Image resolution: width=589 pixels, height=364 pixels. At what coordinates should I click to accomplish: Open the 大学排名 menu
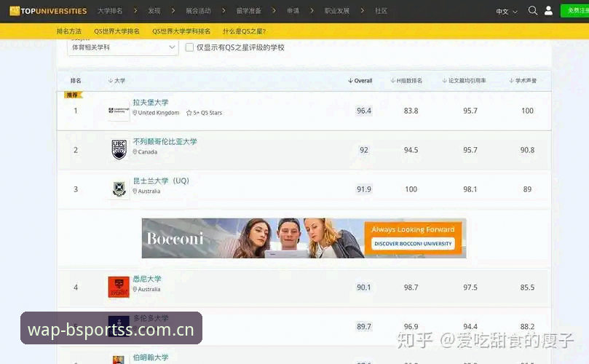coord(110,11)
